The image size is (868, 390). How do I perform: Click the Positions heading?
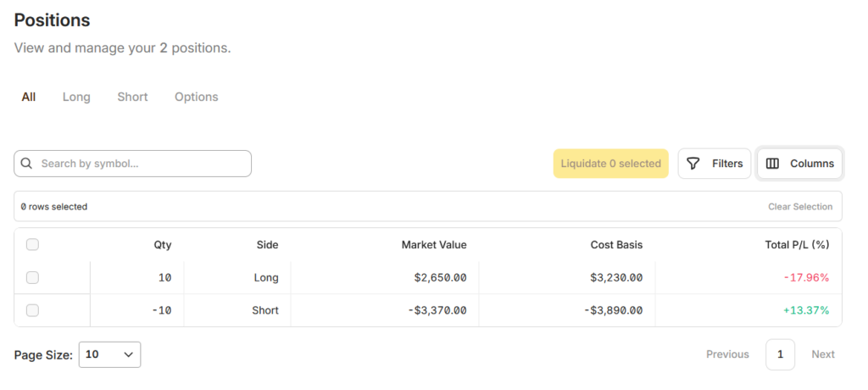[52, 20]
